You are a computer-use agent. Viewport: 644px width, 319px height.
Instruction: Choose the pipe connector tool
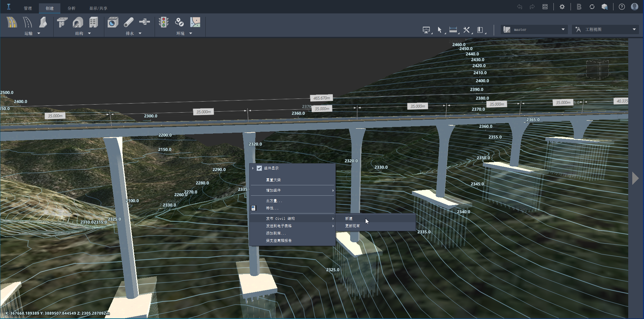click(145, 22)
